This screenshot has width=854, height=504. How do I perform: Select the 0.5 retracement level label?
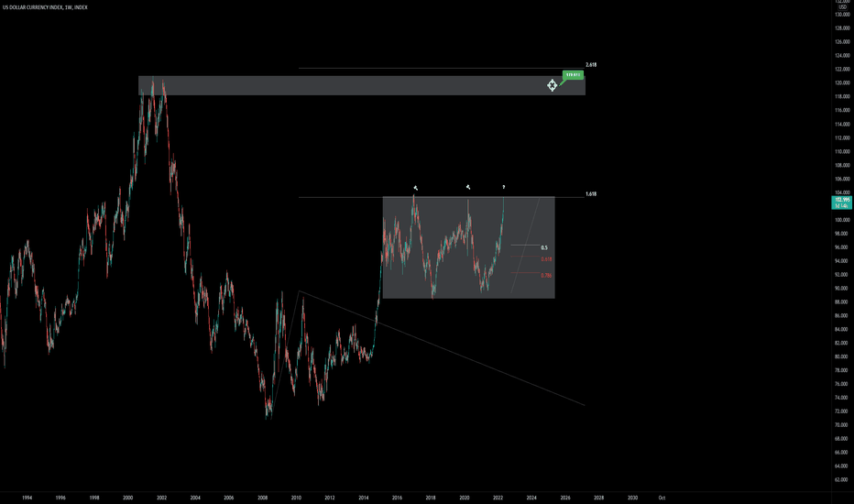pyautogui.click(x=544, y=248)
